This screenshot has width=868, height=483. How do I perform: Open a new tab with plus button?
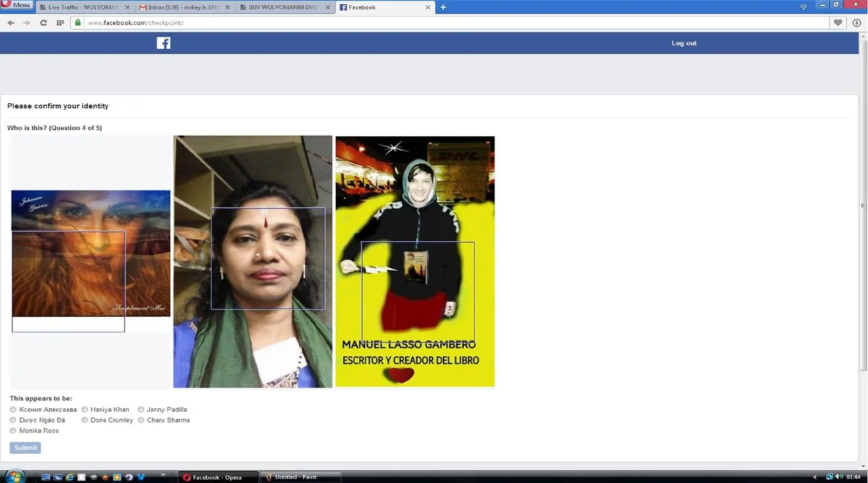[x=443, y=7]
